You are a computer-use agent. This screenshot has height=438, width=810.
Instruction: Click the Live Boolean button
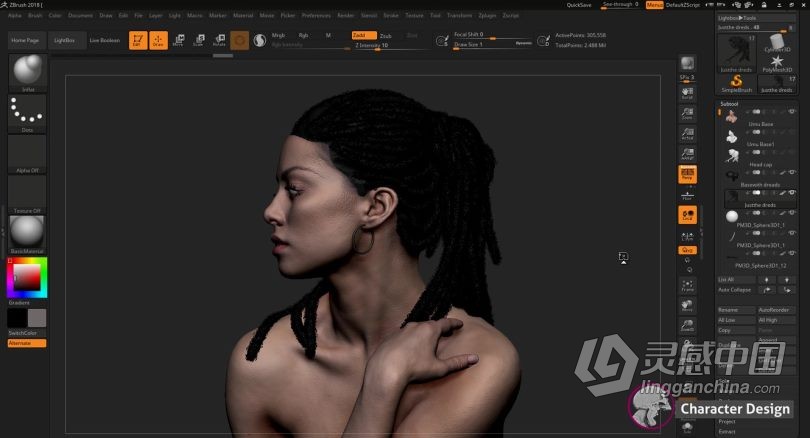point(105,40)
